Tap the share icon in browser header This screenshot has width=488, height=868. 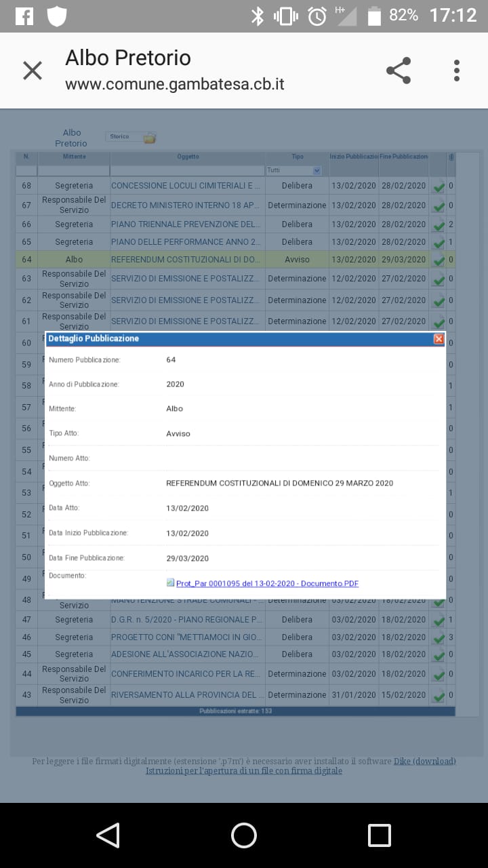click(399, 71)
